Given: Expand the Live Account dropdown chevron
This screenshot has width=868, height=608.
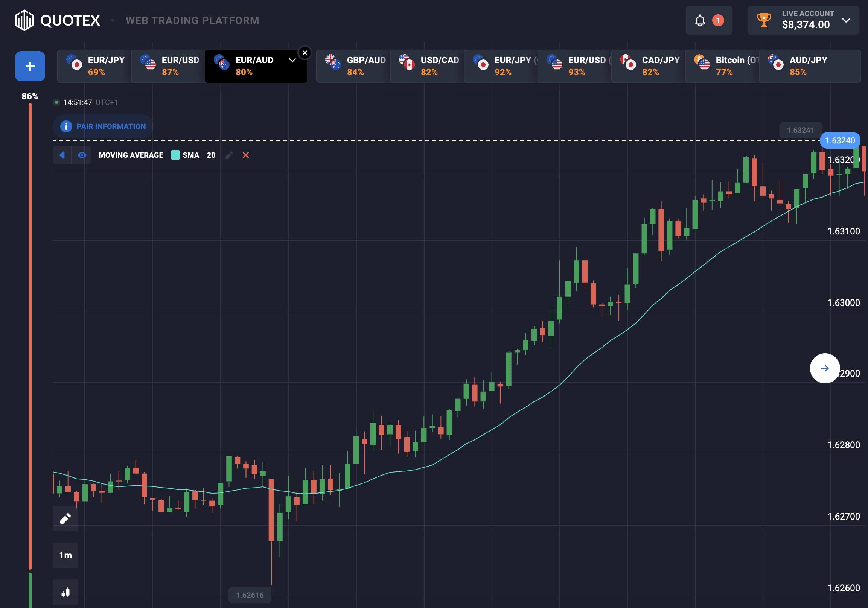Looking at the screenshot, I should click(846, 20).
